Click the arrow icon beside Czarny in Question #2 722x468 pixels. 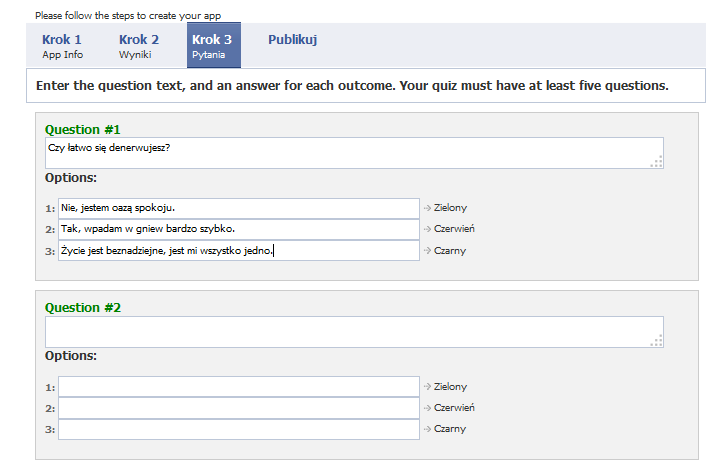tap(427, 429)
